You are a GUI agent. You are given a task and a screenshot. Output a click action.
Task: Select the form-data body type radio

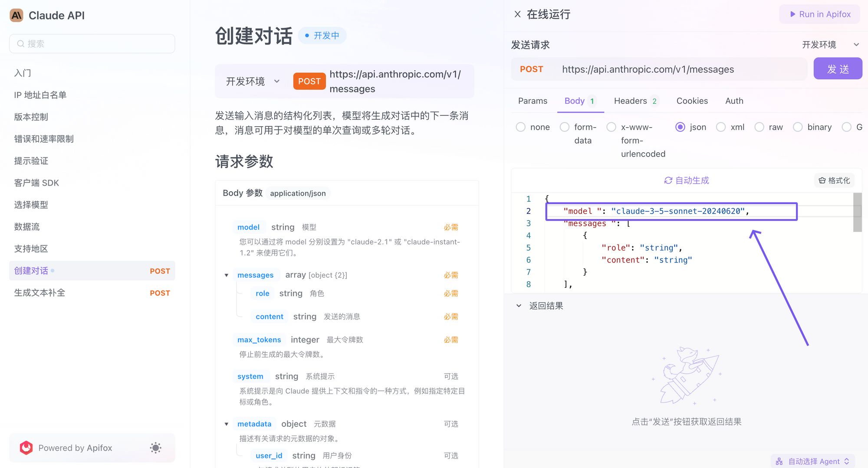click(565, 127)
